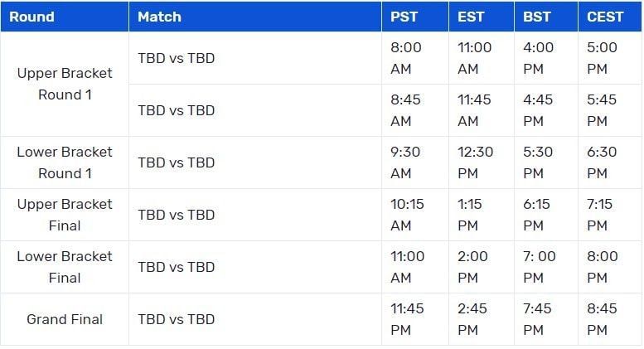Select the 8:45 PM CEST time cell
The image size is (644, 349).
point(602,319)
